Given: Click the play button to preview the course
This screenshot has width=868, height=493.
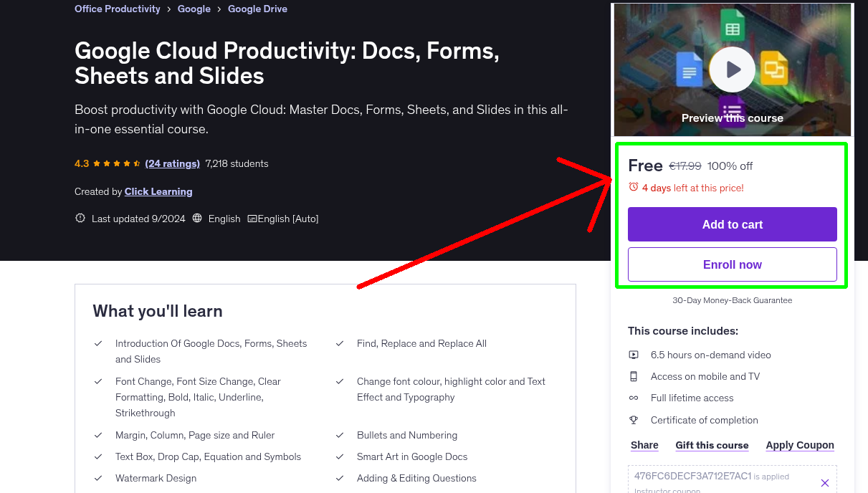Looking at the screenshot, I should [732, 69].
